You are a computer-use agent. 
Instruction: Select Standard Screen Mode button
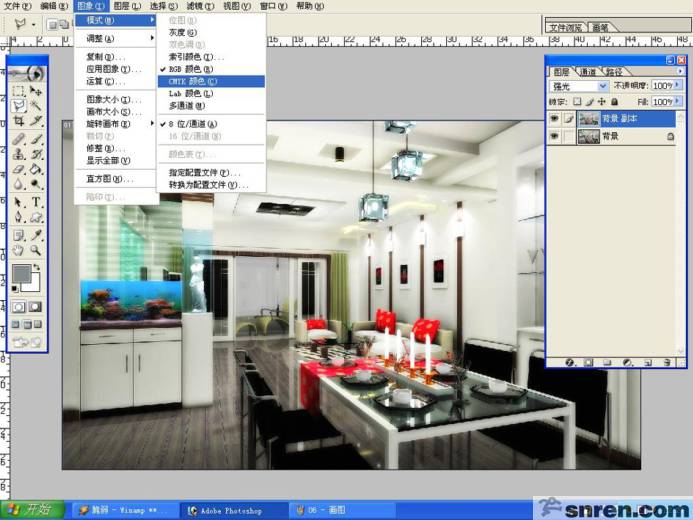coord(16,324)
